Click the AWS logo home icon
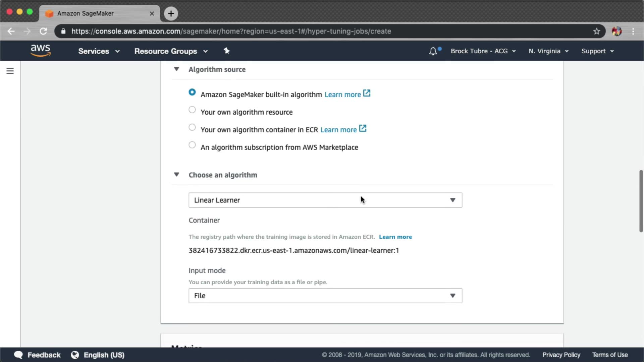 click(x=40, y=51)
